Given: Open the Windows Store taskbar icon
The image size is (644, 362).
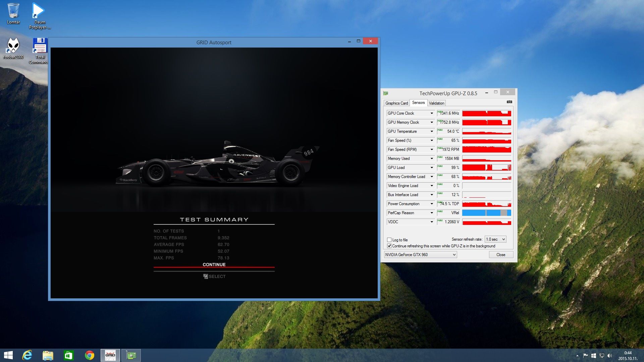Looking at the screenshot, I should (69, 355).
